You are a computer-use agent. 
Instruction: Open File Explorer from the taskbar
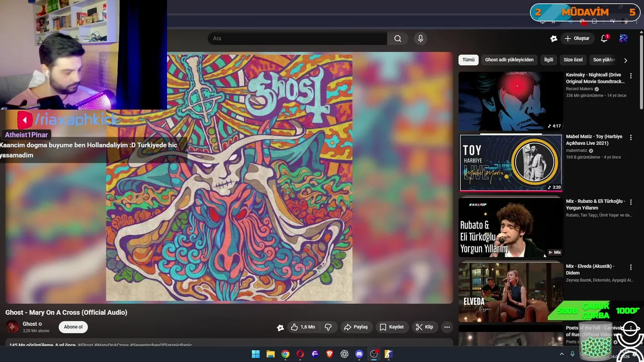tap(271, 354)
